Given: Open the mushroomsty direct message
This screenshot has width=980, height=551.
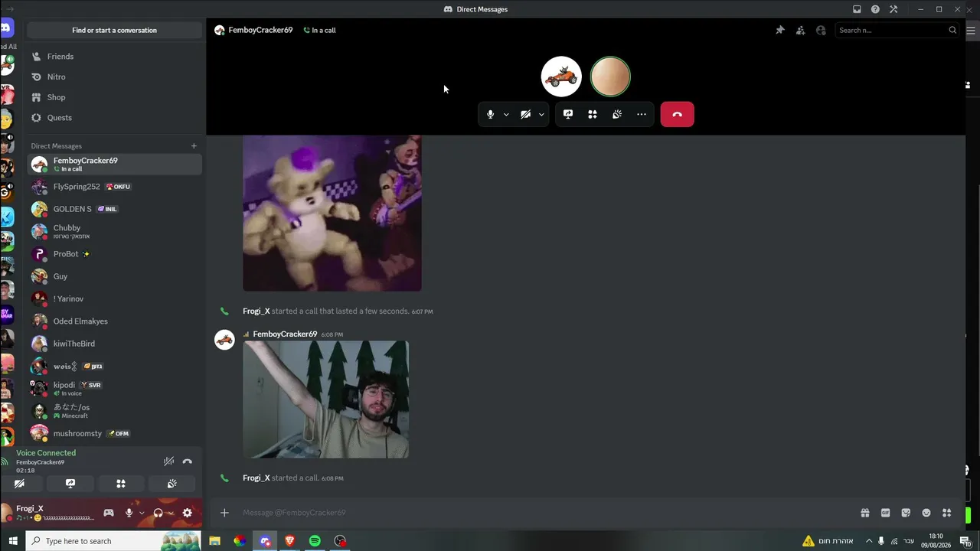Looking at the screenshot, I should click(x=115, y=434).
